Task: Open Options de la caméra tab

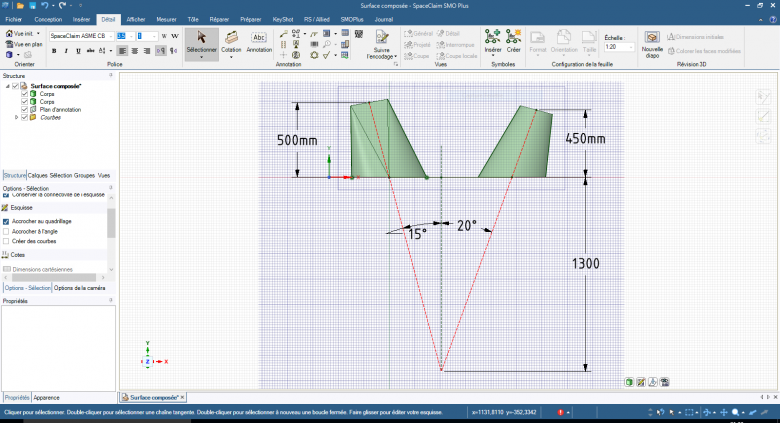Action: pyautogui.click(x=81, y=288)
